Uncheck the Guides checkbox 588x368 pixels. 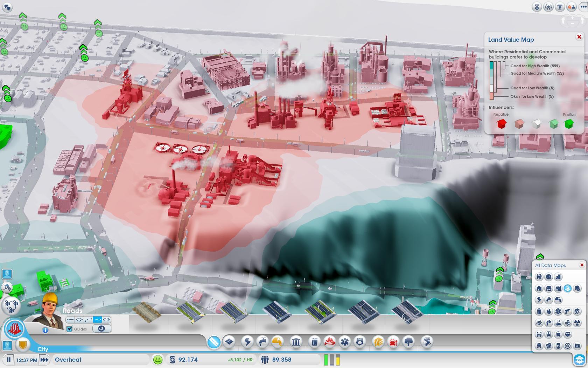coord(69,329)
